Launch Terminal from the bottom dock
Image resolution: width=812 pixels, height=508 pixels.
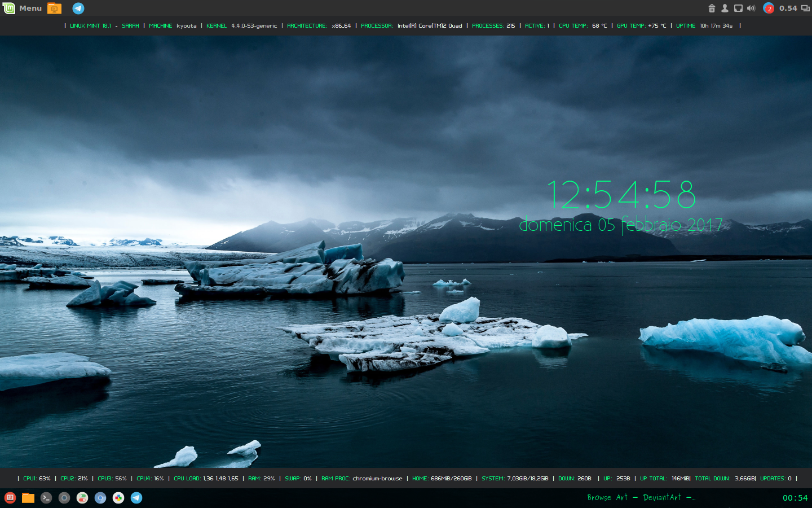click(x=46, y=498)
